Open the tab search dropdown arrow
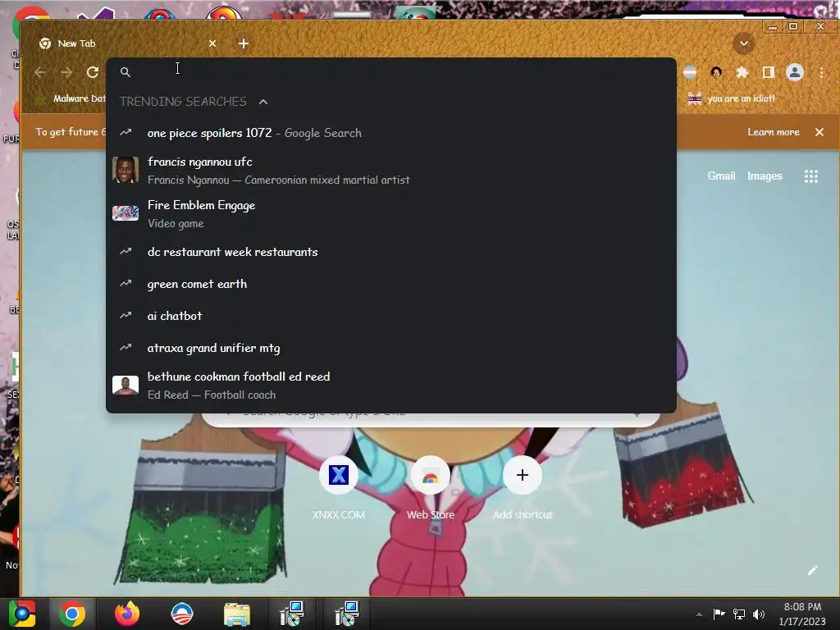This screenshot has height=630, width=840. pos(743,43)
